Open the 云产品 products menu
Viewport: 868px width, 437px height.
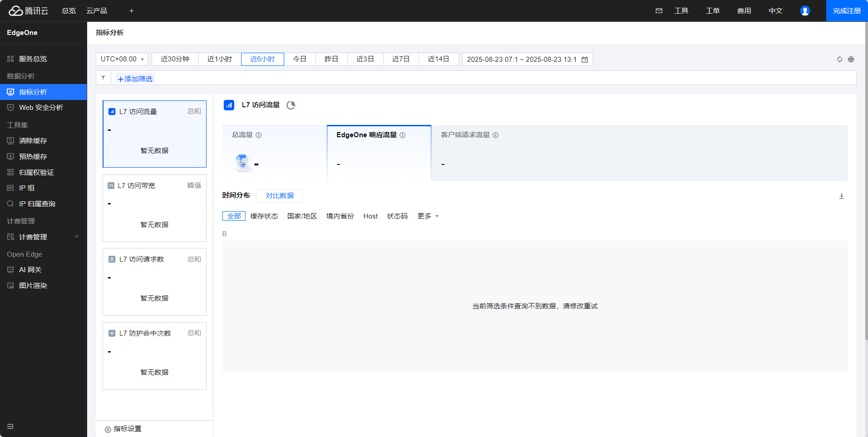point(97,11)
